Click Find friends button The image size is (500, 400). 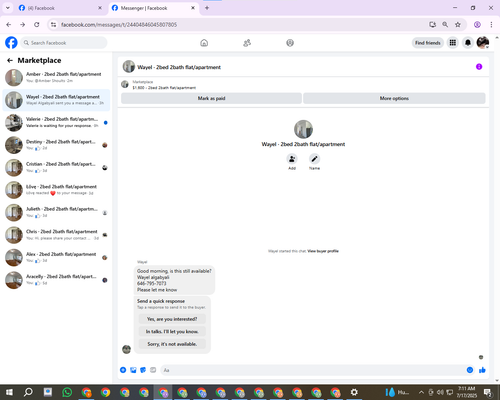pyautogui.click(x=428, y=43)
